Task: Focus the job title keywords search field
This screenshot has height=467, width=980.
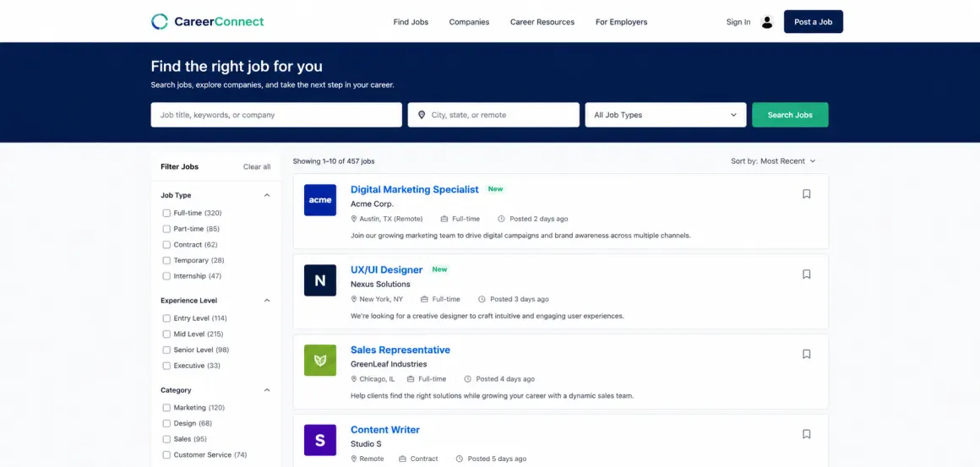Action: 276,115
